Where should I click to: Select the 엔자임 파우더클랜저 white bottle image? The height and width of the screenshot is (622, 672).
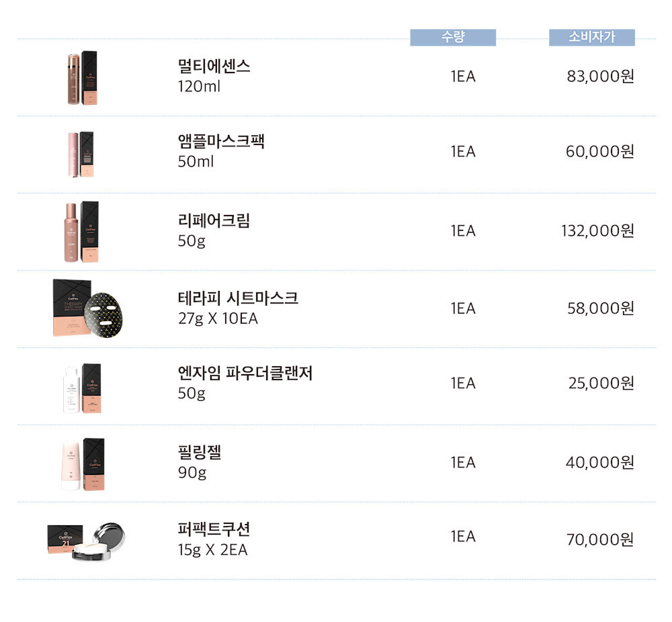[x=82, y=388]
